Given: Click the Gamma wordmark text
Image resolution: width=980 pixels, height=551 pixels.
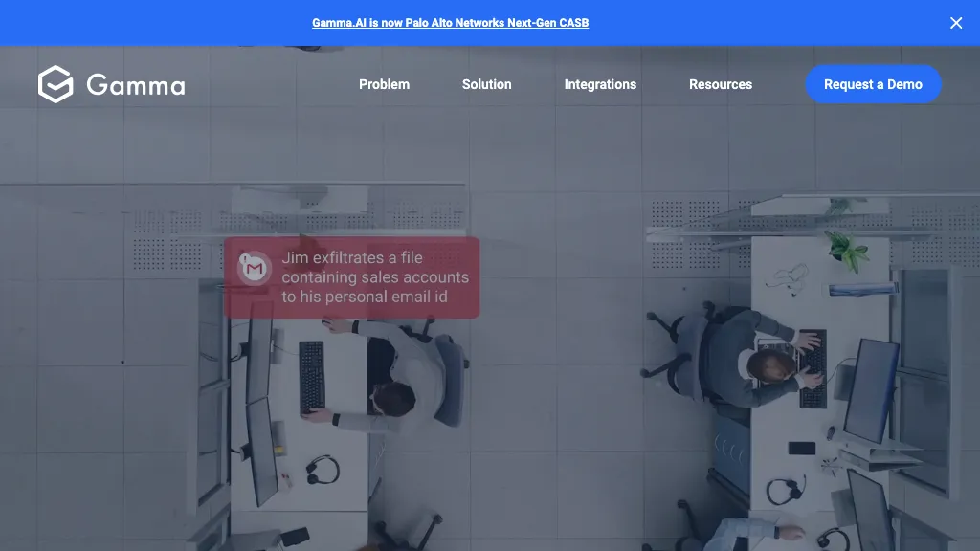Looking at the screenshot, I should [136, 85].
